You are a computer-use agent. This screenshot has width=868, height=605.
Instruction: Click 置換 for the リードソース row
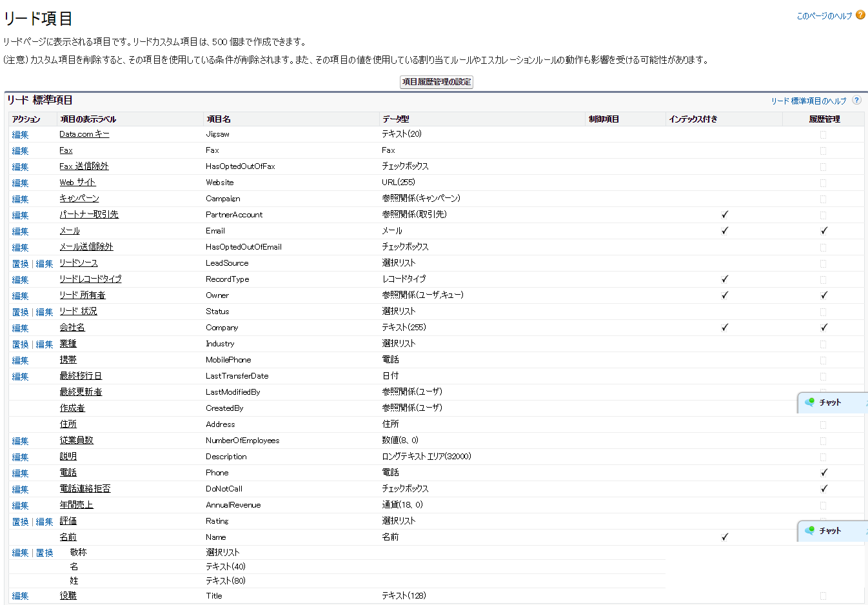tap(21, 264)
